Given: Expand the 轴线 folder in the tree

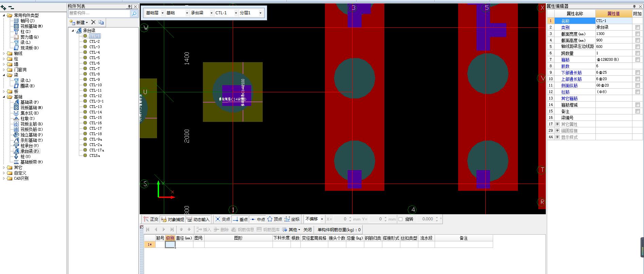Looking at the screenshot, I should click(x=4, y=53).
